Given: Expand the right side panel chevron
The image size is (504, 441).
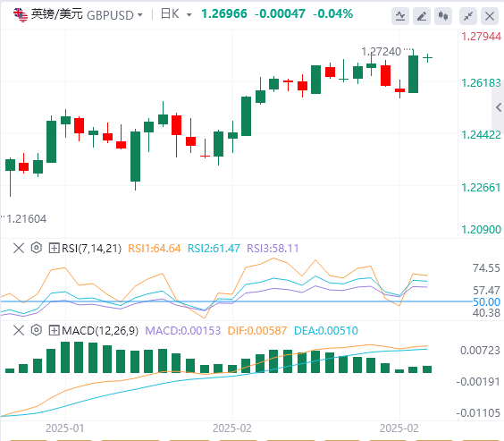Looking at the screenshot, I should [x=499, y=107].
